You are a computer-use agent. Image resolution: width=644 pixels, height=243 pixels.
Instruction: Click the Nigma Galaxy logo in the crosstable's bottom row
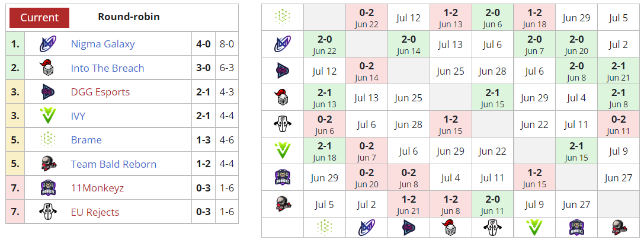(366, 226)
